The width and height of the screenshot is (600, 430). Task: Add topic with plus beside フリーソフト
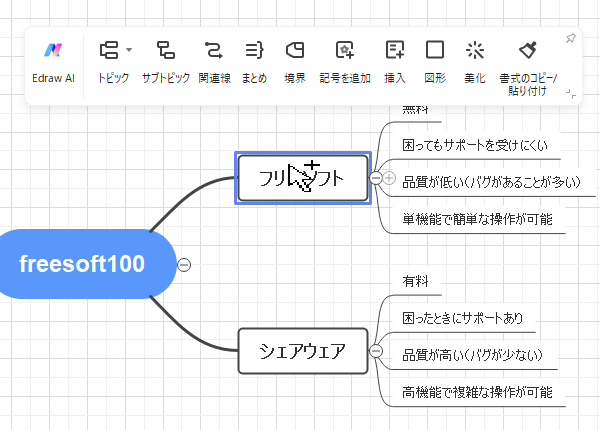coord(389,178)
